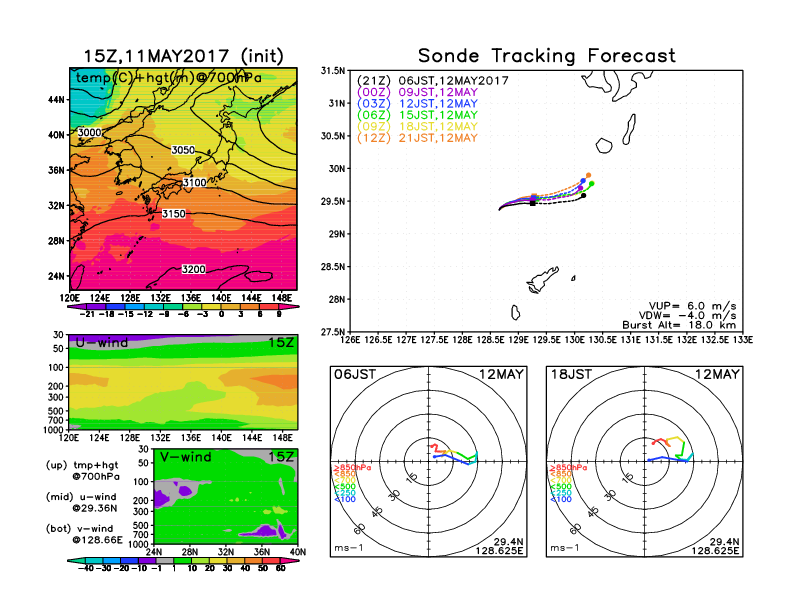The width and height of the screenshot is (792, 612).
Task: Click the 3200 contour label
Action: (193, 269)
